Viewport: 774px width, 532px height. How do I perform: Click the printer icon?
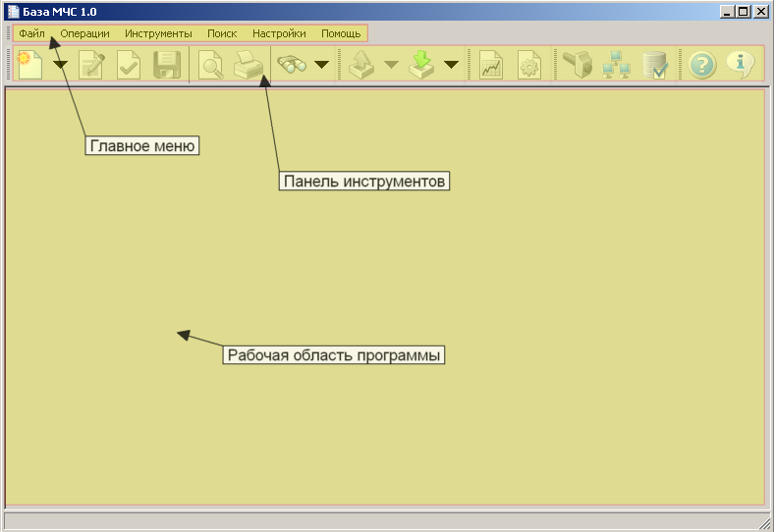coord(249,65)
